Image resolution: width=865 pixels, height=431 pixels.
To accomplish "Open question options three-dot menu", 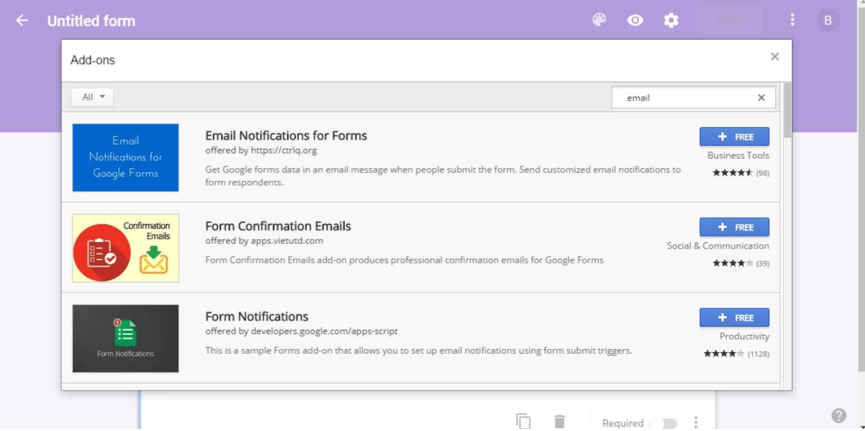I will click(x=696, y=422).
